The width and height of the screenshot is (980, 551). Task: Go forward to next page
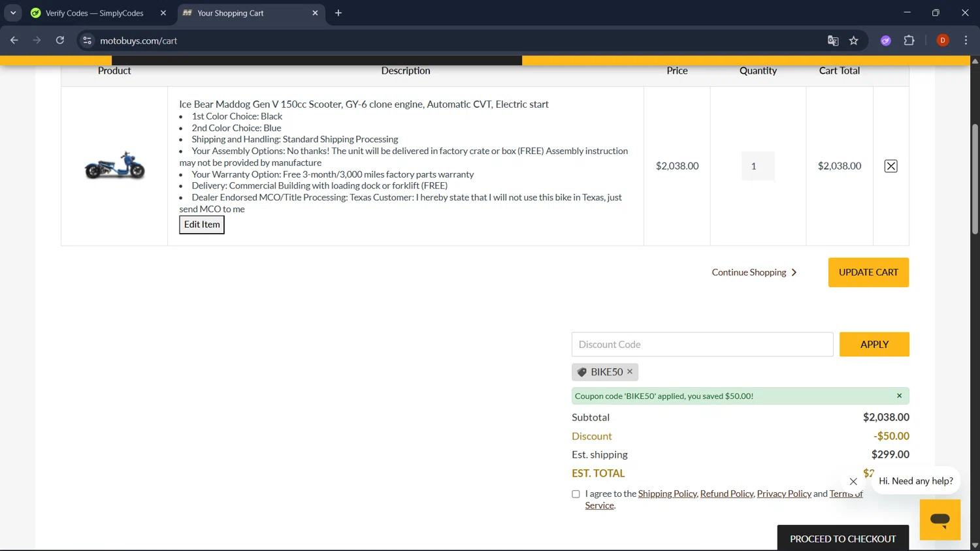point(37,40)
